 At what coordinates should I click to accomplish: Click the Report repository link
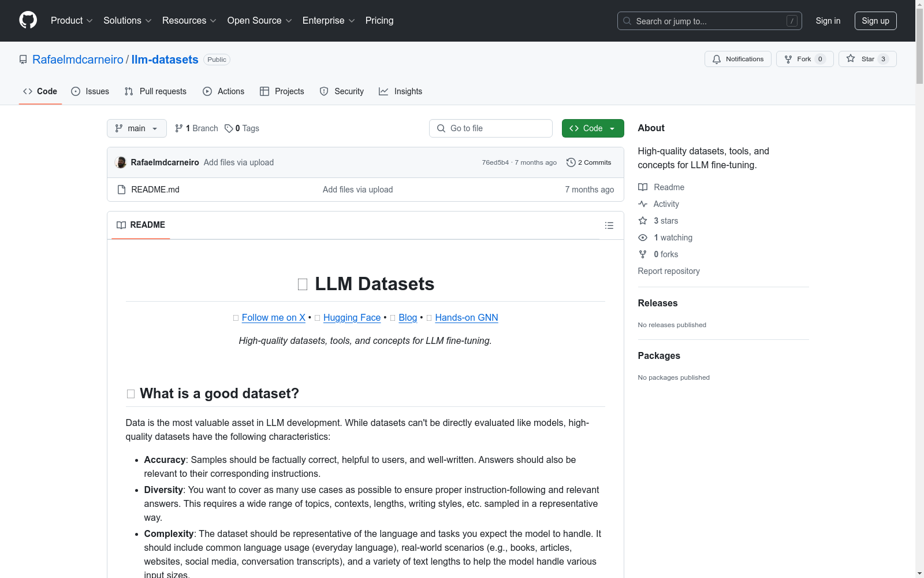[669, 271]
